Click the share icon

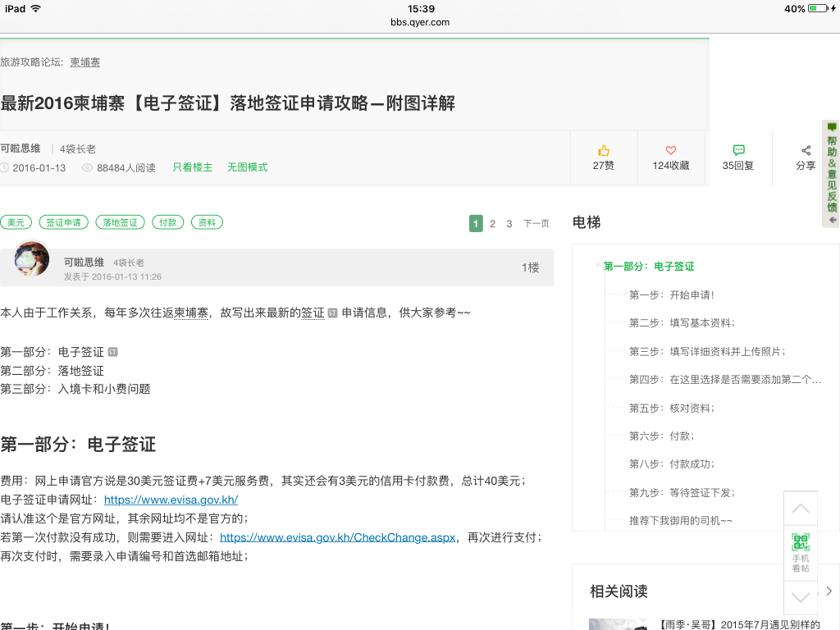click(806, 151)
